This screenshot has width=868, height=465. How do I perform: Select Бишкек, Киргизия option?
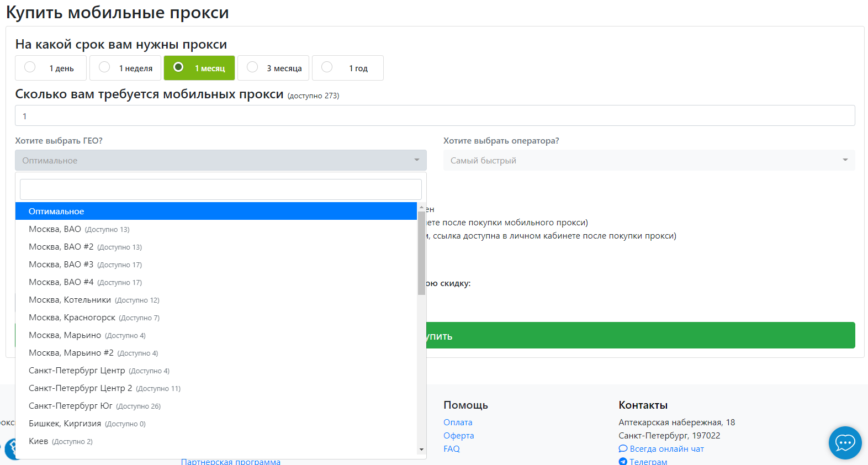click(x=216, y=423)
